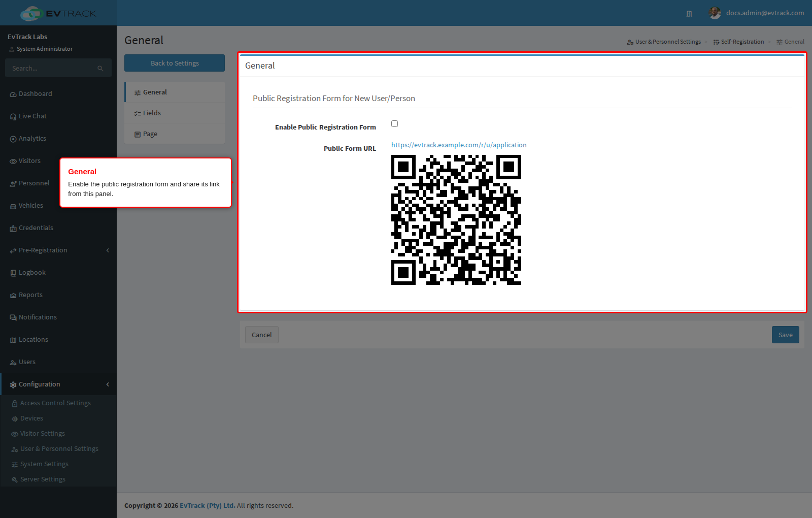Click the Devices chip icon

[15, 419]
